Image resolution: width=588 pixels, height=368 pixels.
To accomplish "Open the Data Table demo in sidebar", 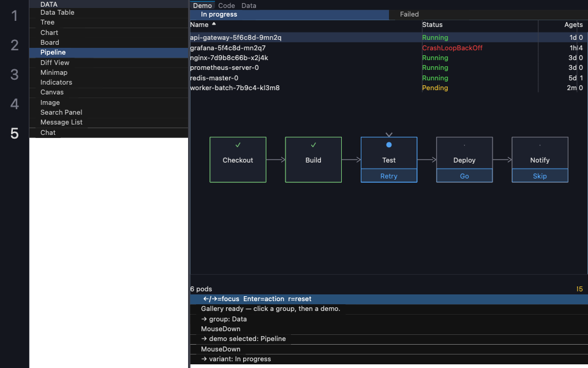I will (109, 13).
